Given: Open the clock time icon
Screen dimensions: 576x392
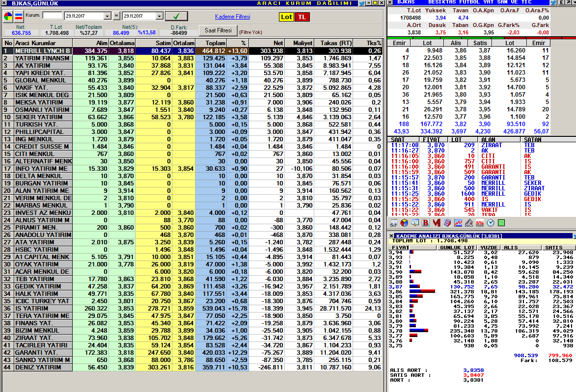Looking at the screenshot, I should coord(491,223).
